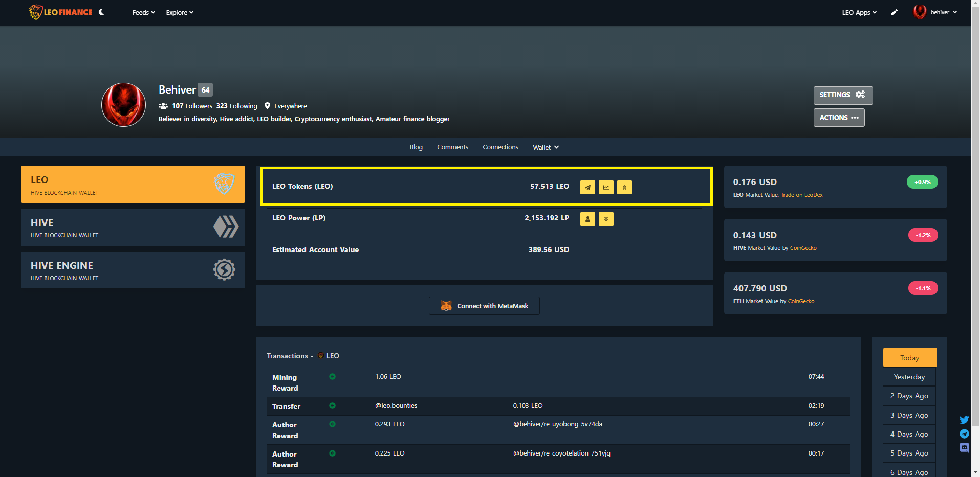Open @behiver/re-coyotelation-751yjq post link
Viewport: 980px width, 477px height.
pos(562,453)
